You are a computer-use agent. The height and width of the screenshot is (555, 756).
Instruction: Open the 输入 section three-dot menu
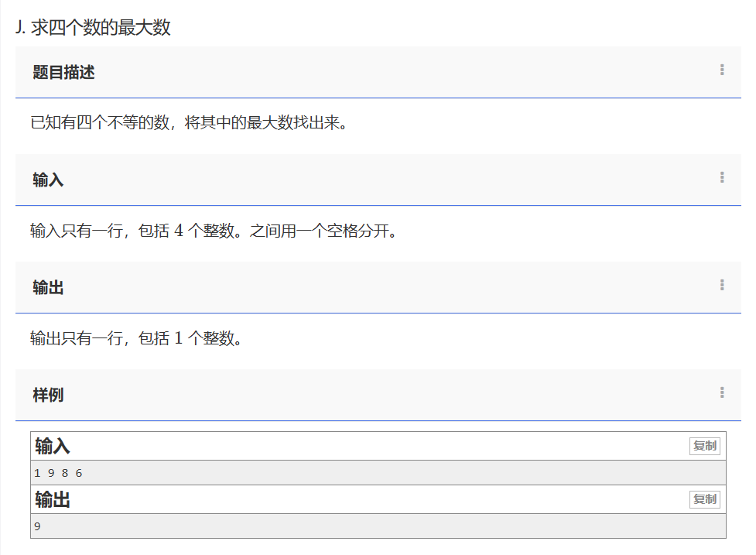(x=722, y=178)
